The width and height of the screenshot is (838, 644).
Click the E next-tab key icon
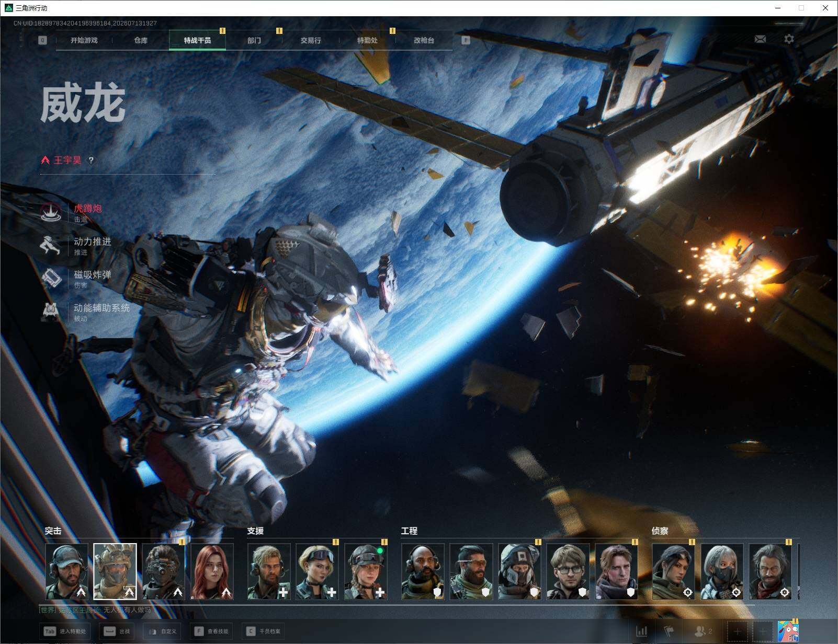tap(466, 40)
